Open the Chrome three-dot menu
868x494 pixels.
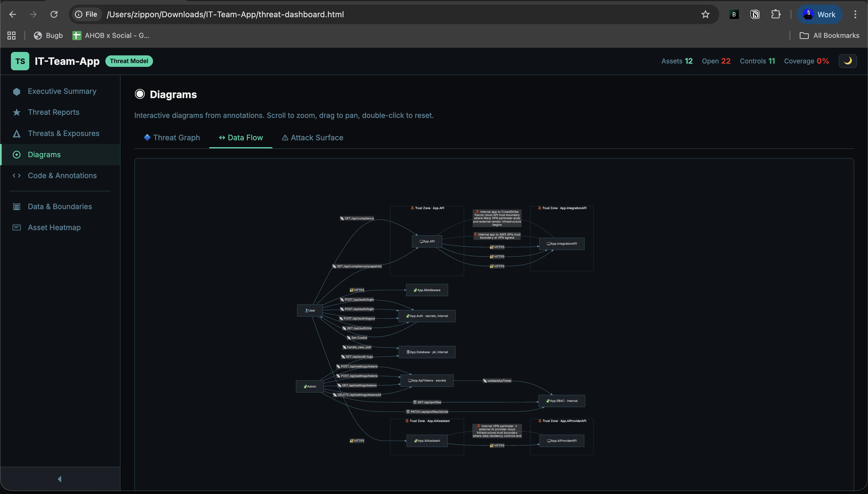(855, 14)
